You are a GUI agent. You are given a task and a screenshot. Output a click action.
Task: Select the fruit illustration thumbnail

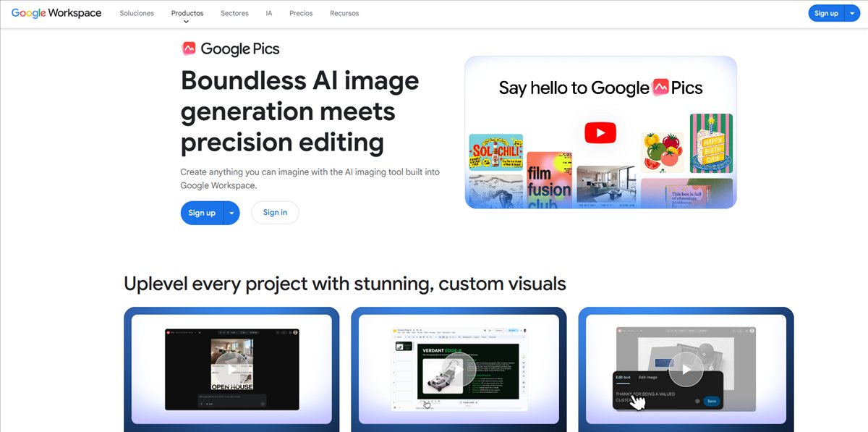[x=663, y=153]
